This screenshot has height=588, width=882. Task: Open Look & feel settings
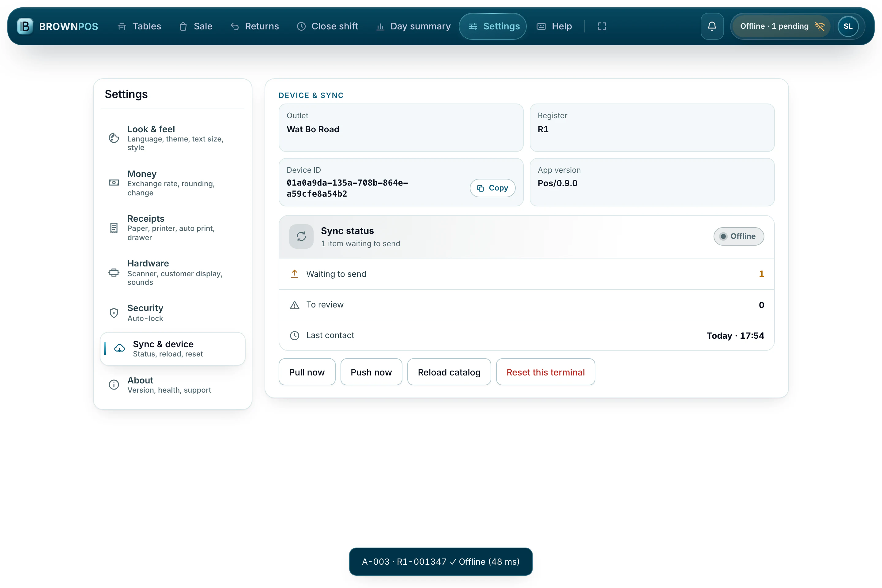172,138
